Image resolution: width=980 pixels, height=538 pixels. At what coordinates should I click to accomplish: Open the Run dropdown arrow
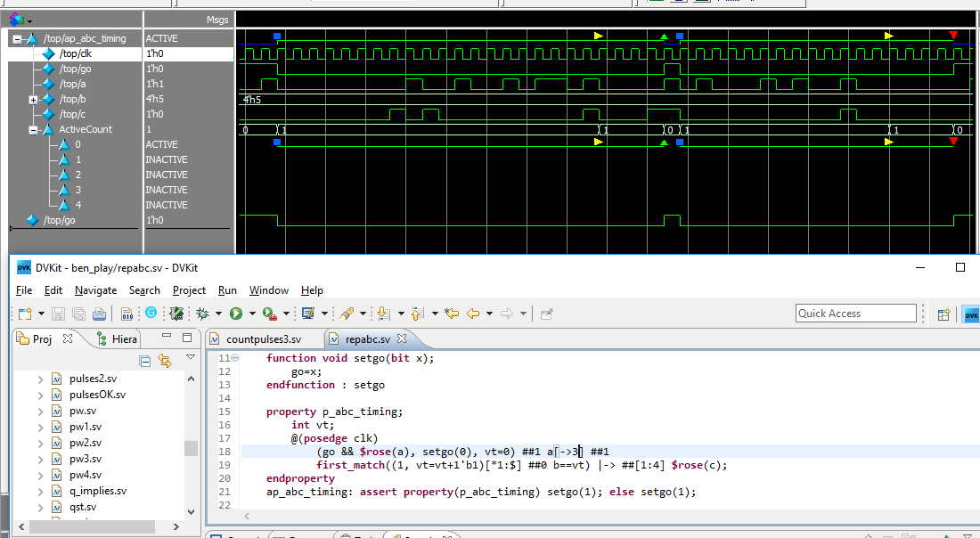click(x=252, y=314)
